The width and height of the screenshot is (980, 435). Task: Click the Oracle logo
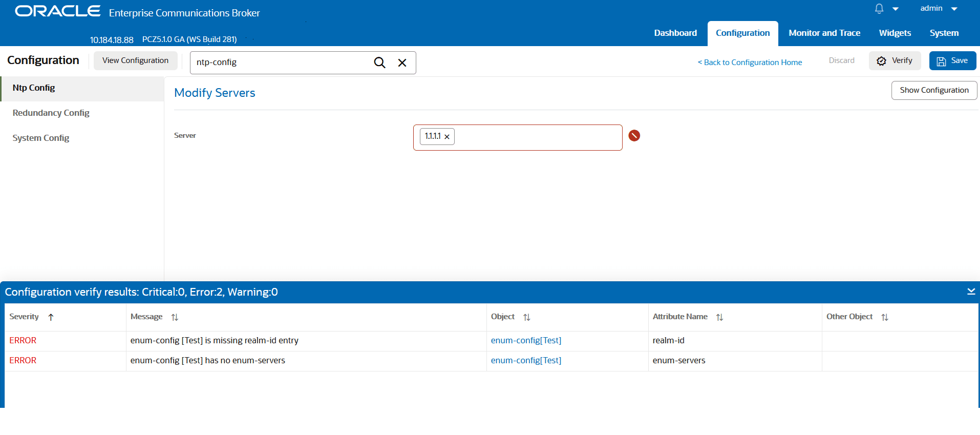tap(57, 11)
